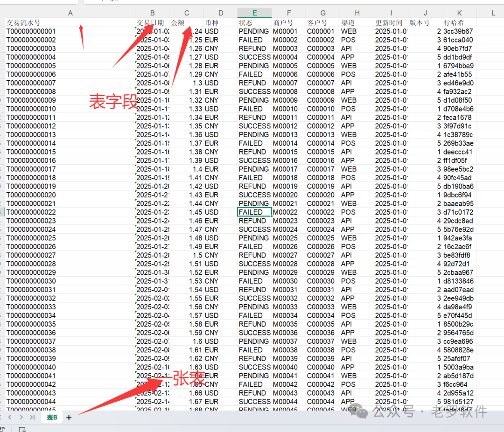Image resolution: width=504 pixels, height=432 pixels.
Task: Select column E header
Action: coord(255,13)
